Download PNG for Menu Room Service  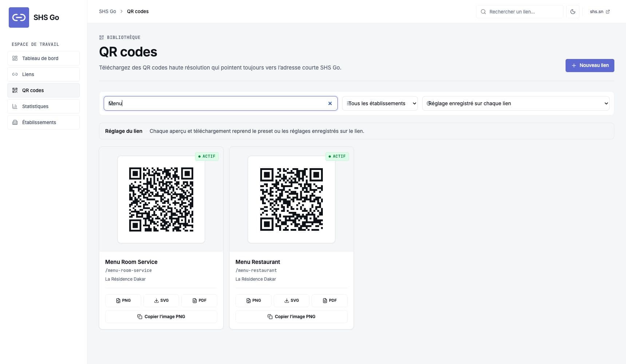123,301
